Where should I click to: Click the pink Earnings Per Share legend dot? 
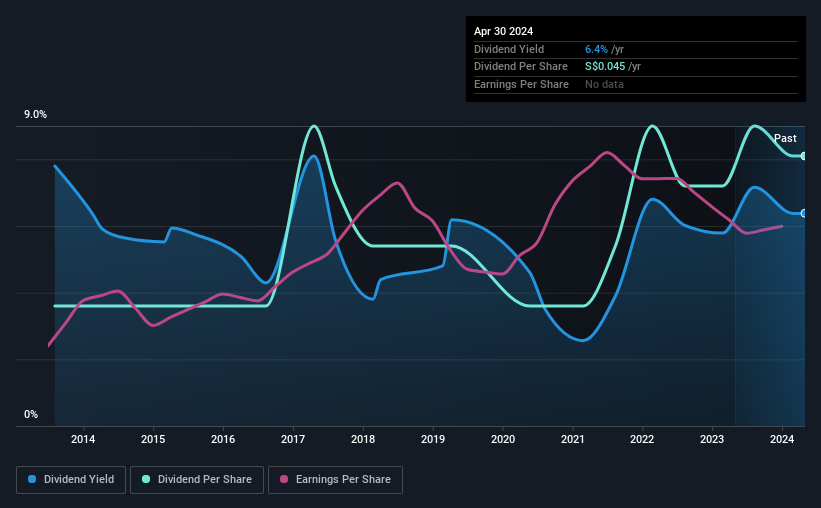[284, 479]
